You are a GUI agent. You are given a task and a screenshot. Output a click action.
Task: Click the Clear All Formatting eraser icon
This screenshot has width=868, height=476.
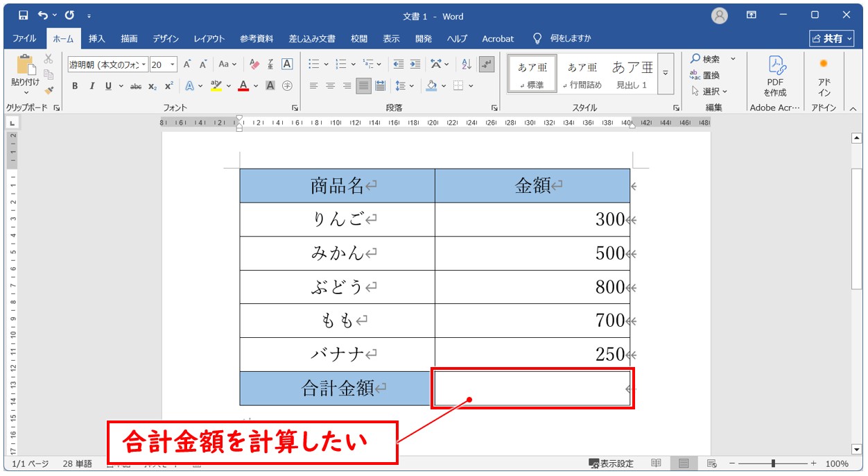tap(254, 65)
